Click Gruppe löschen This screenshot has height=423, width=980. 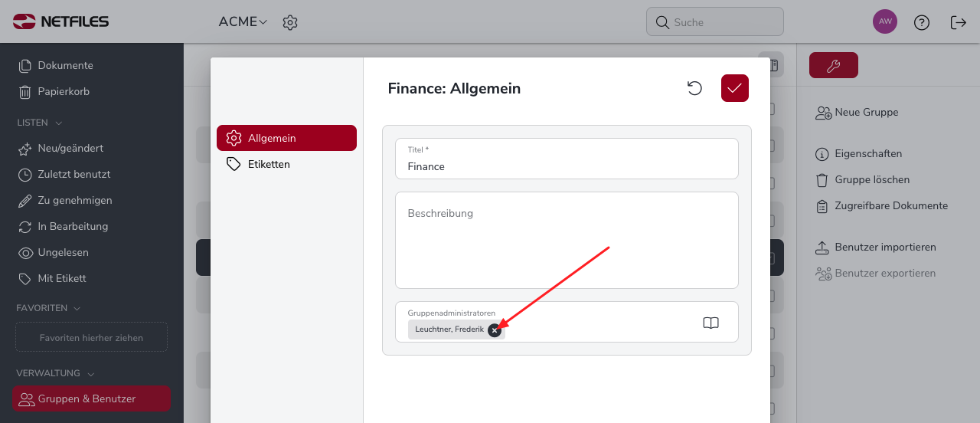pos(862,180)
